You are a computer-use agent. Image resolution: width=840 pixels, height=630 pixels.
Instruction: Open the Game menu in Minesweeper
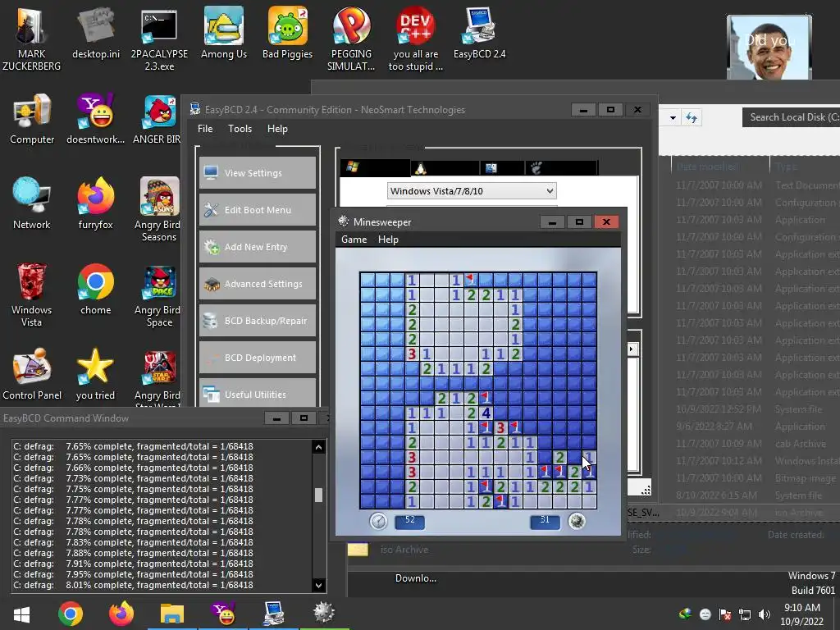354,240
